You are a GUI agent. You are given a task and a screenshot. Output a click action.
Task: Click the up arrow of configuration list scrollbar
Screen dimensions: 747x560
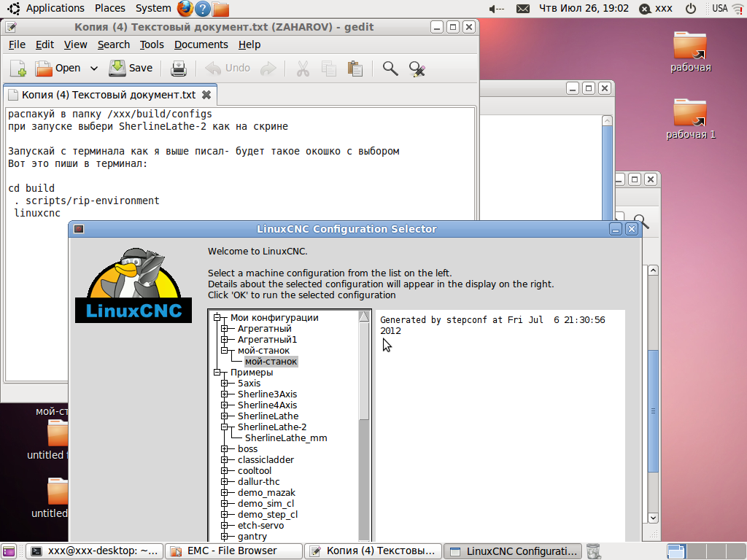pyautogui.click(x=364, y=316)
